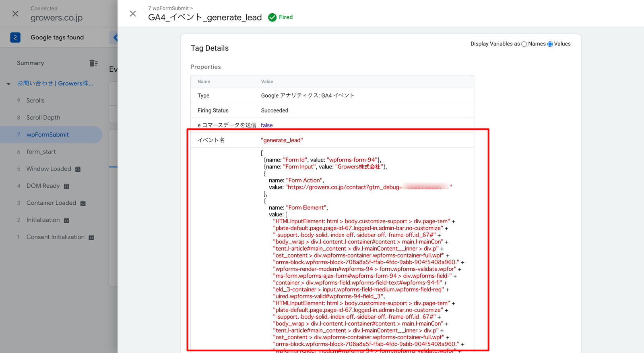Select event 5 Window Loaded
This screenshot has width=644, height=353.
point(51,169)
